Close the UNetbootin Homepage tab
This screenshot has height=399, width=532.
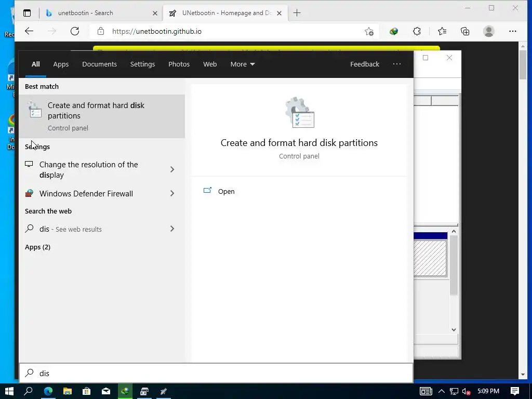click(x=279, y=13)
